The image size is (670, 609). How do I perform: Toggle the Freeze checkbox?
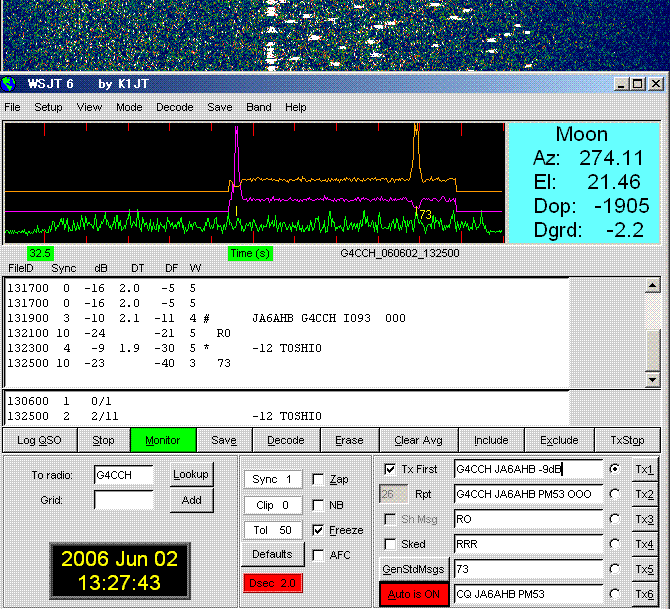pos(318,530)
